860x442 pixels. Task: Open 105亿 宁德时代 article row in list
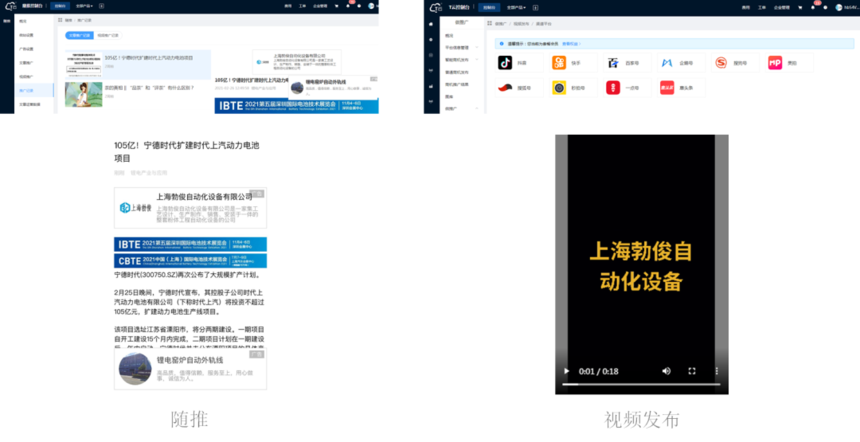pos(138,64)
